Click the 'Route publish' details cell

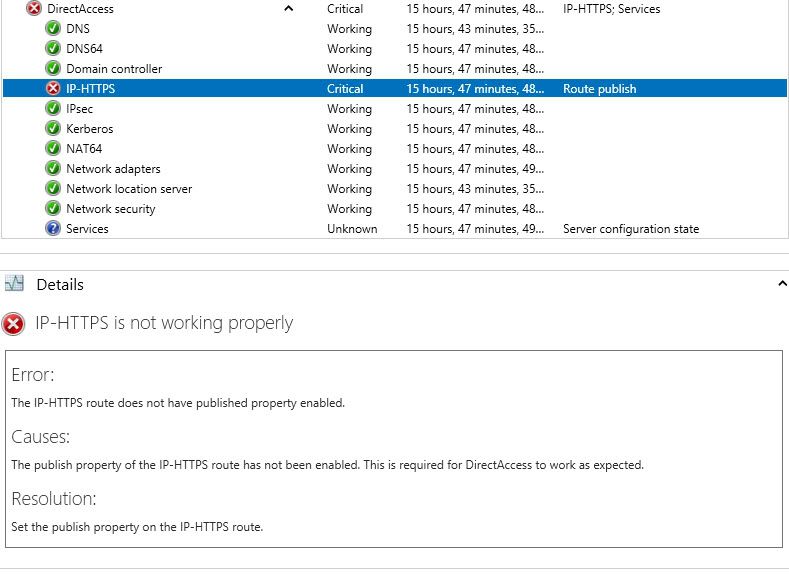point(599,89)
